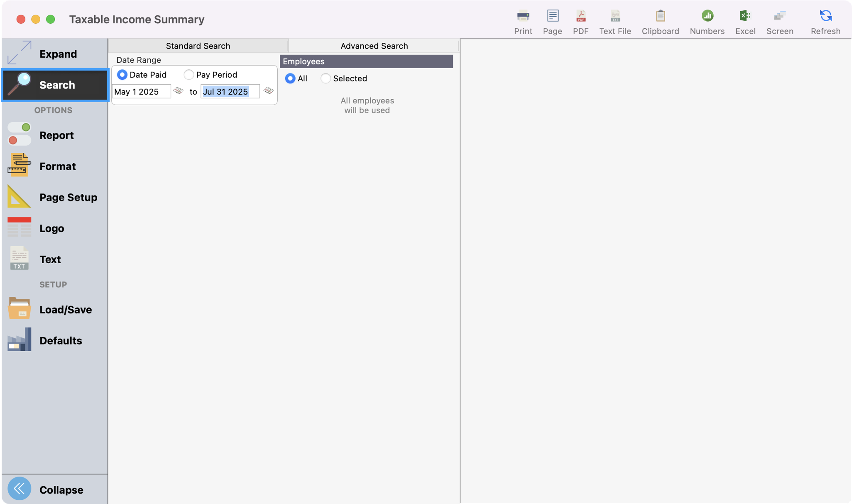Screen dimensions: 852x504
Task: Switch to the Standard Search tab
Action: [198, 46]
